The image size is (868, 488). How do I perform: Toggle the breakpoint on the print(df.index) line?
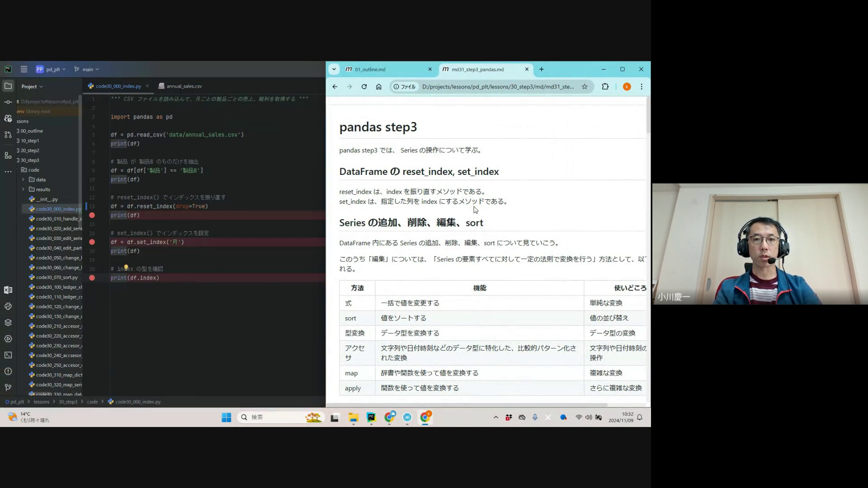point(92,278)
